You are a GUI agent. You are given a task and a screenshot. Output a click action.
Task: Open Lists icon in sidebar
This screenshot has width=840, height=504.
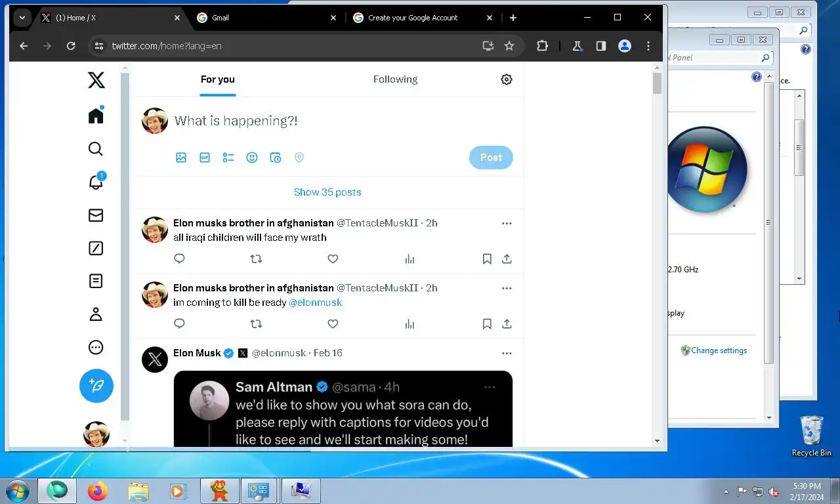coord(96,281)
